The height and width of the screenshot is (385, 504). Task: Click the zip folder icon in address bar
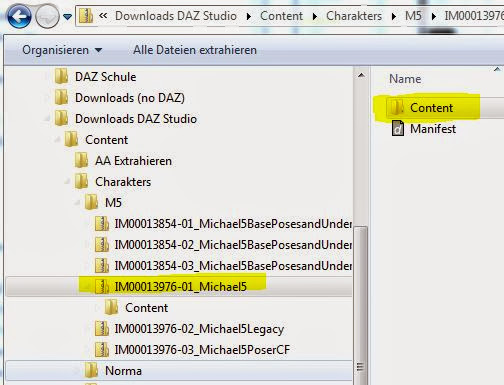click(86, 16)
